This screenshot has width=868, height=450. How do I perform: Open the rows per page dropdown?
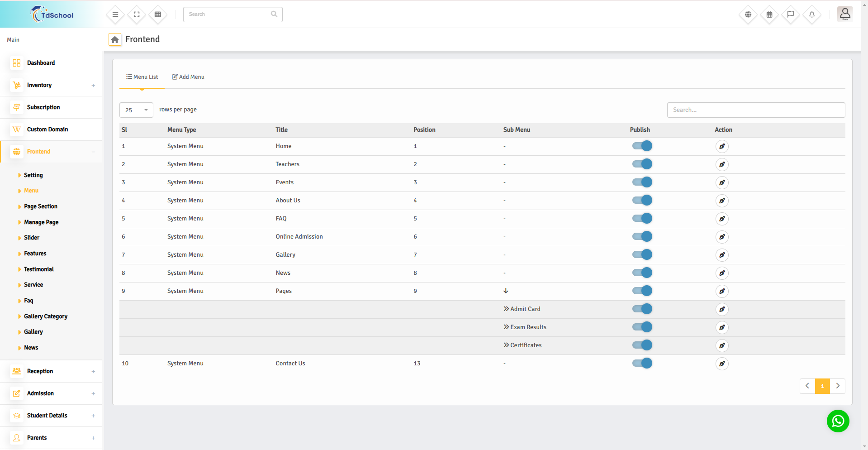point(136,110)
